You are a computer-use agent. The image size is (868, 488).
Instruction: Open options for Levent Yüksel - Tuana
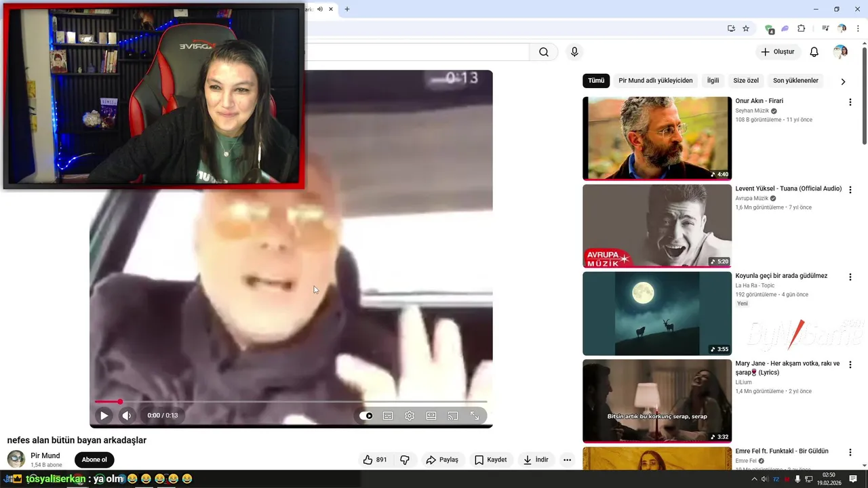point(850,190)
